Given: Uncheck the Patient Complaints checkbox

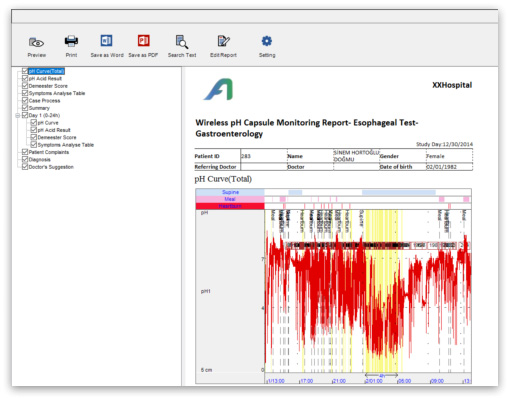Looking at the screenshot, I should [25, 152].
